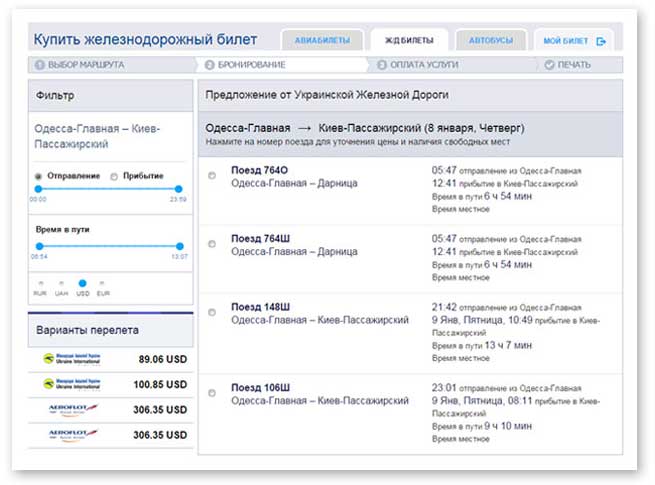Select the Прибытие radio option
The height and width of the screenshot is (485, 655).
coord(112,176)
